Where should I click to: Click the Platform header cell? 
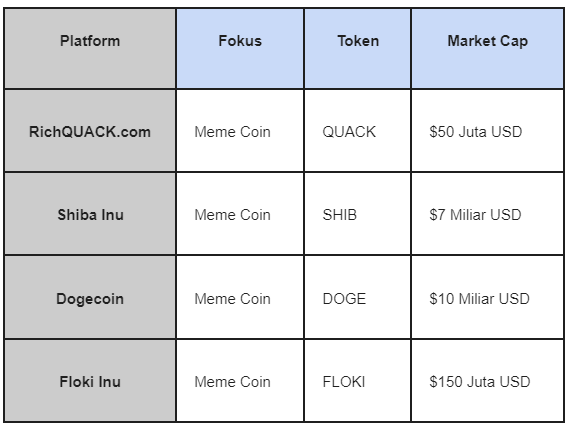(90, 48)
